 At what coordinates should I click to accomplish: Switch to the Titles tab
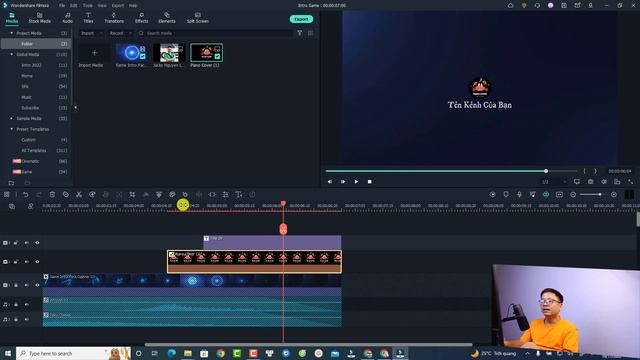pos(88,18)
